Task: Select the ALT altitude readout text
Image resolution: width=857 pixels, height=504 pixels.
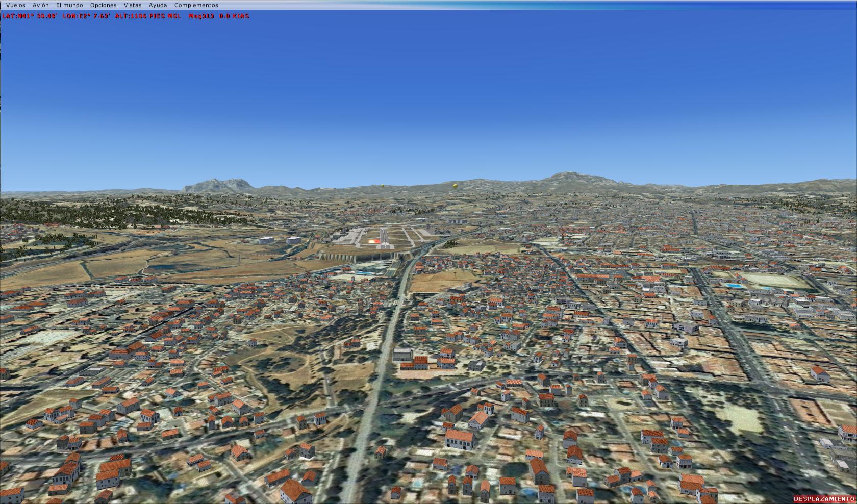Action: point(148,16)
